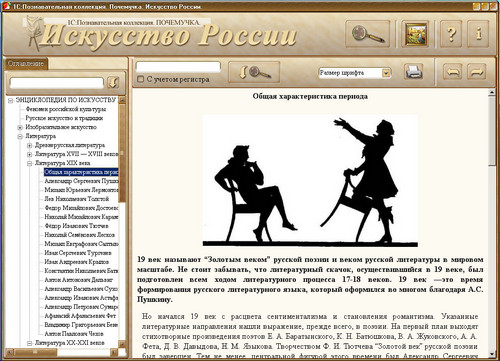500x361 pixels.
Task: Open the "Размер шрифта" dropdown
Action: point(386,73)
